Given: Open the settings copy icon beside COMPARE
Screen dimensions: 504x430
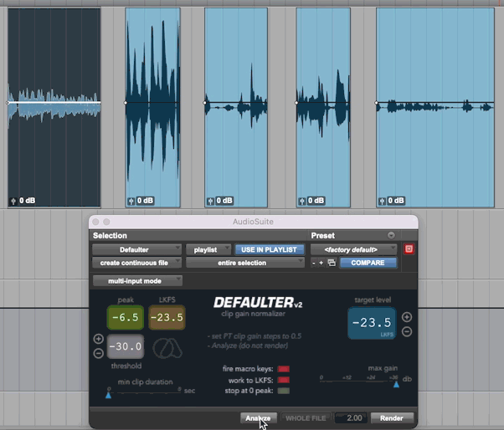Looking at the screenshot, I should click(x=332, y=263).
